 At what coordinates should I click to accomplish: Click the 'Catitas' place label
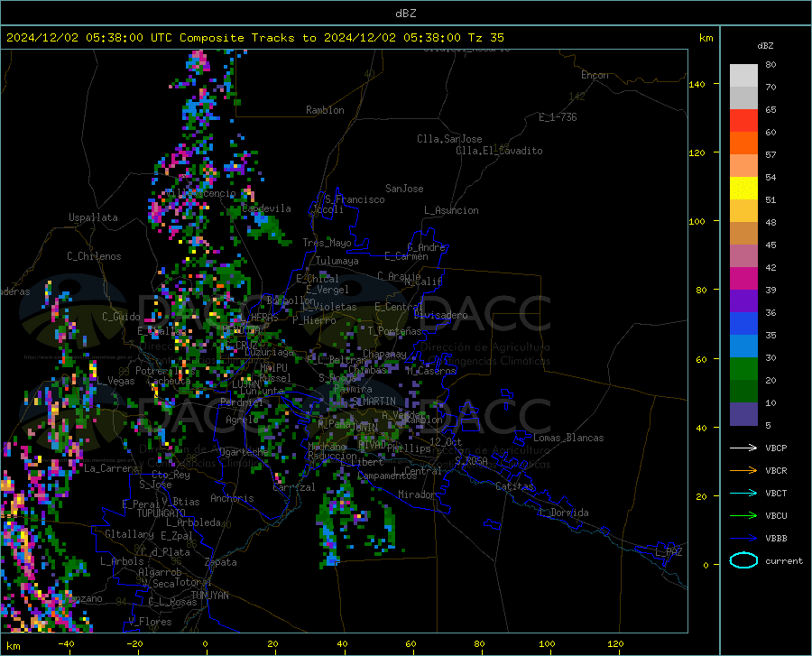[515, 486]
